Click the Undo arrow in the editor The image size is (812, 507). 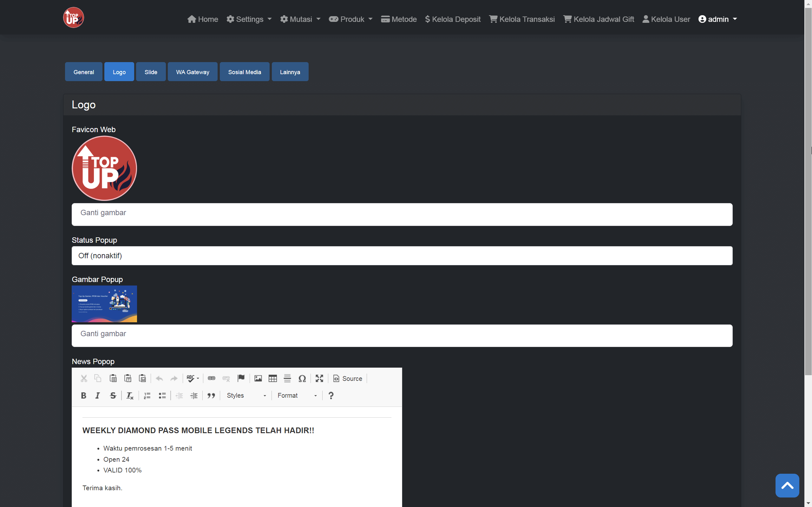tap(159, 378)
